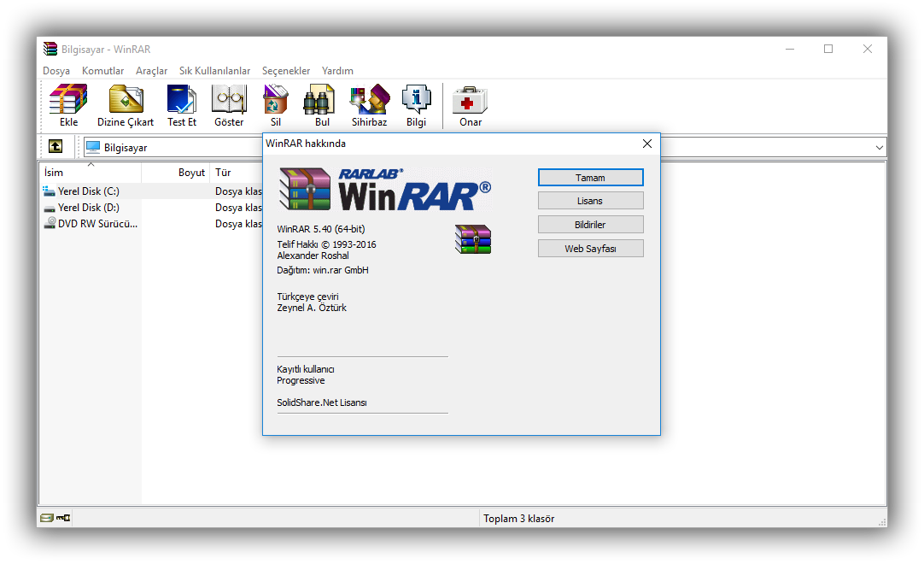
Task: Launch the Sihirbaz wizard icon
Action: [x=369, y=106]
